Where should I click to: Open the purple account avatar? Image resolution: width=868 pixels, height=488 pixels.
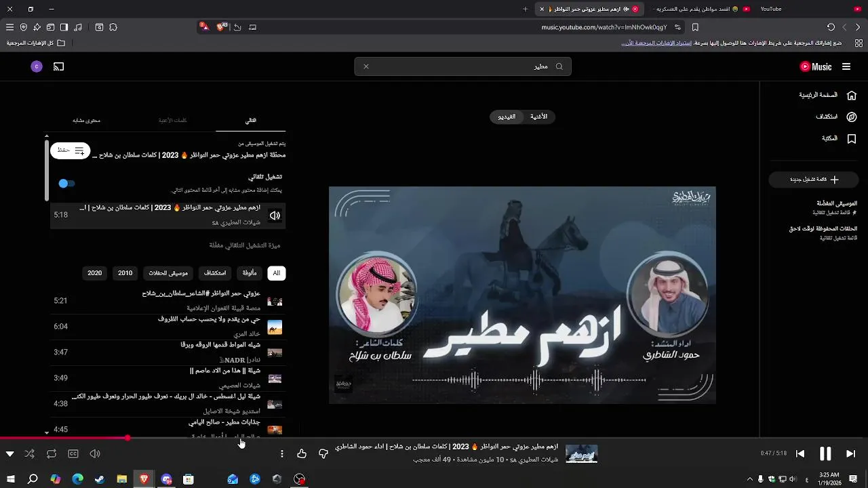[37, 66]
